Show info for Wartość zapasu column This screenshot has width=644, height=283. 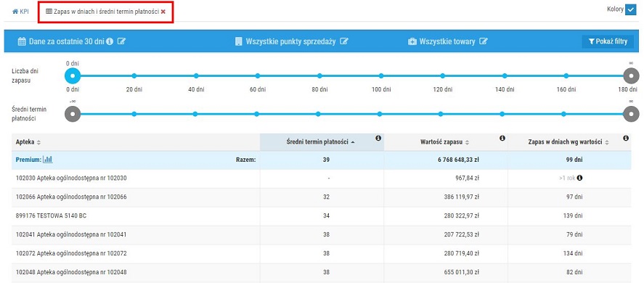[502, 139]
